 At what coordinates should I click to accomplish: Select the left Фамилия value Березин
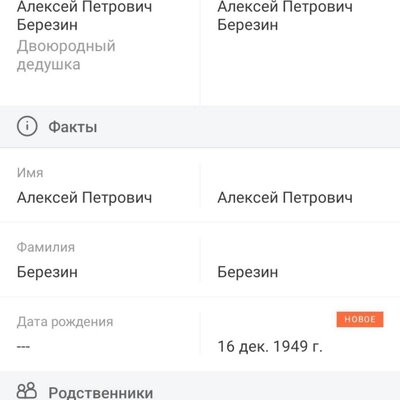click(x=47, y=272)
